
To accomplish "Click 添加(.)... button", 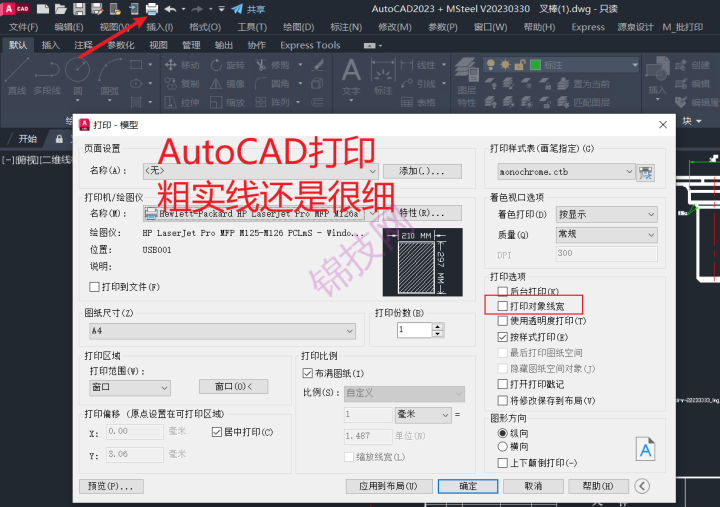I will coord(422,171).
